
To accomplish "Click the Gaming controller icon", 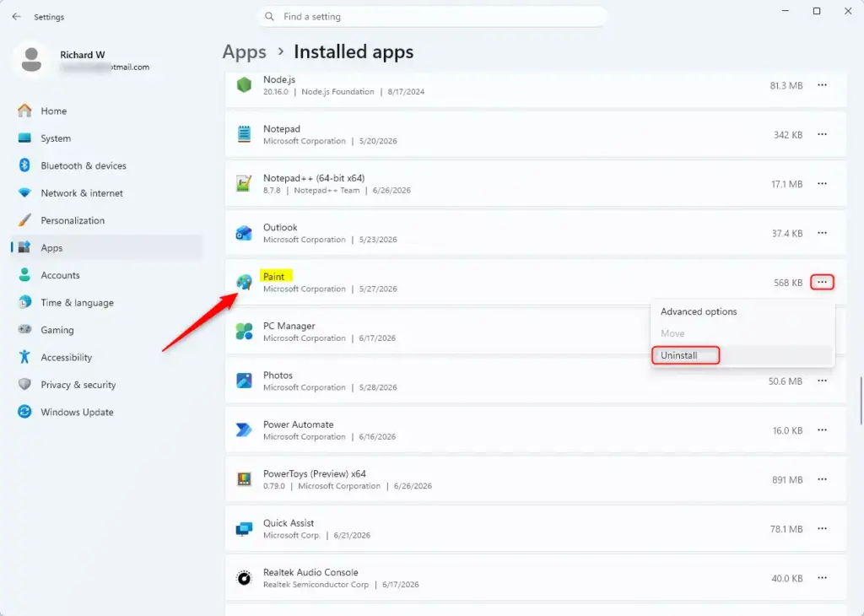I will pos(24,329).
